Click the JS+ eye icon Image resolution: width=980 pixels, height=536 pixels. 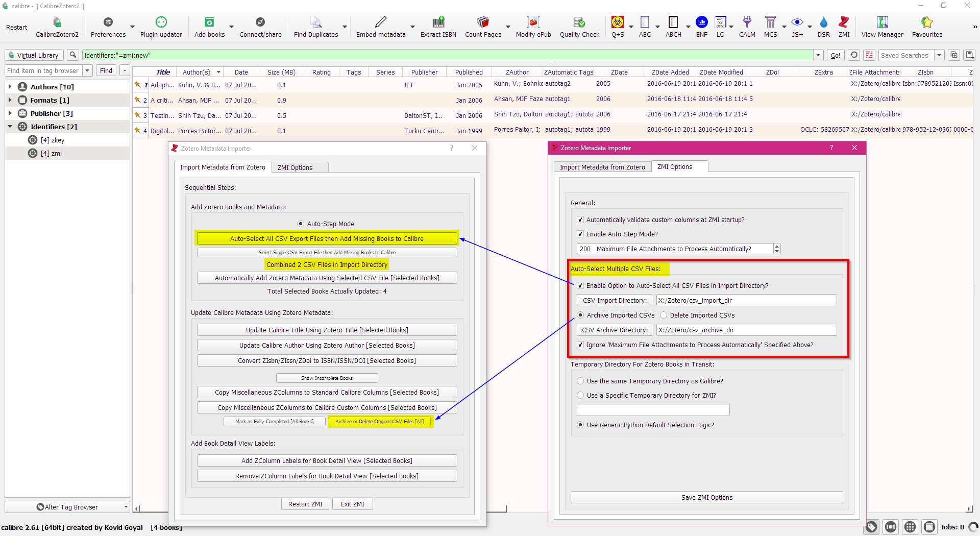pyautogui.click(x=797, y=22)
